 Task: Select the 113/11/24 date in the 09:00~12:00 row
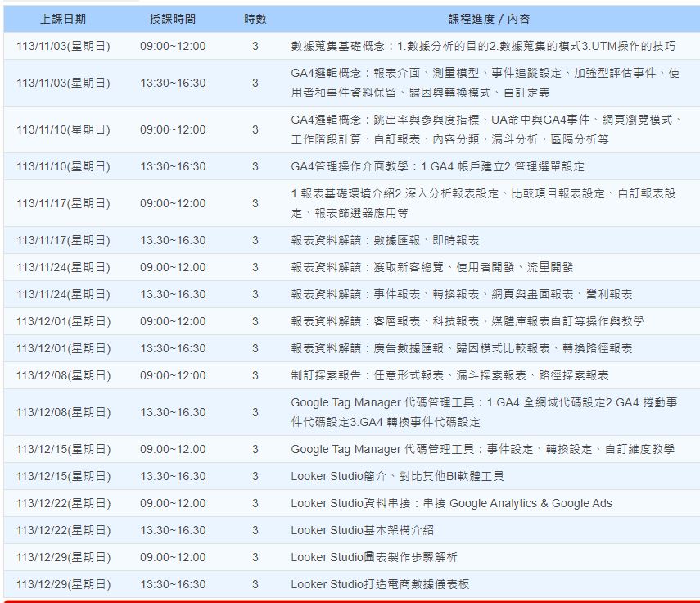point(63,267)
